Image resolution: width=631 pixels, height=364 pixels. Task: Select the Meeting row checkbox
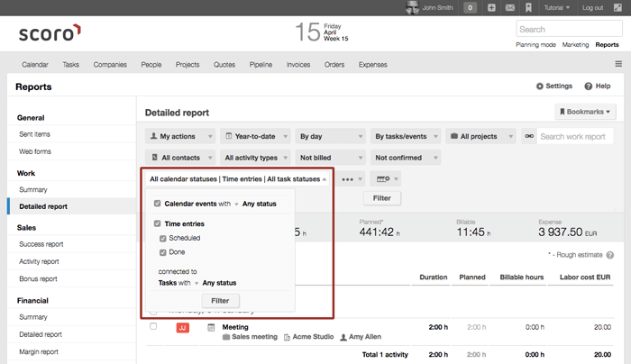click(x=153, y=326)
